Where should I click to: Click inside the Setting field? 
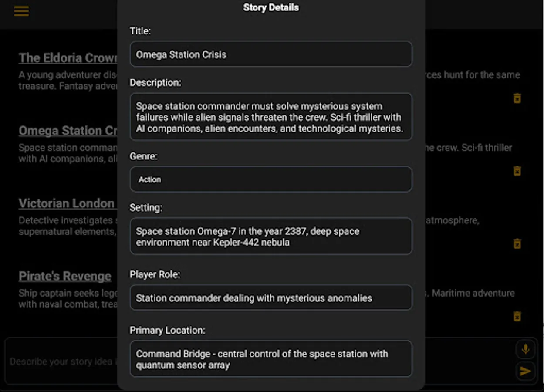[270, 237]
